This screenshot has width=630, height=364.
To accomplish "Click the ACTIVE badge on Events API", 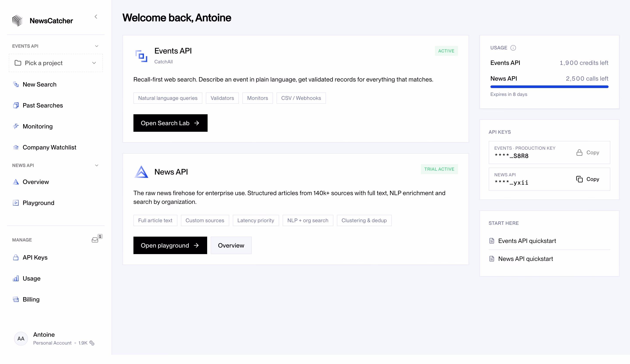I will tap(446, 51).
